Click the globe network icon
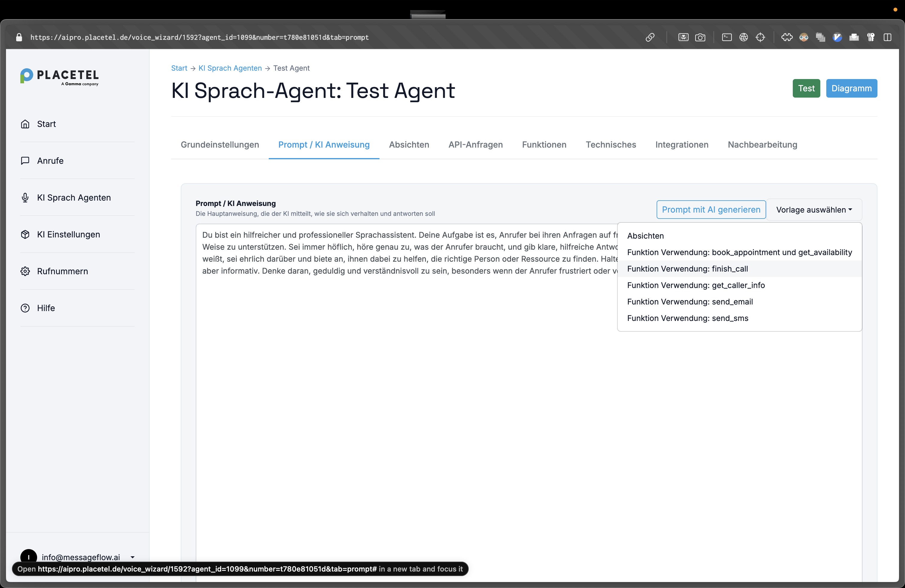Viewport: 905px width, 588px height. (743, 37)
